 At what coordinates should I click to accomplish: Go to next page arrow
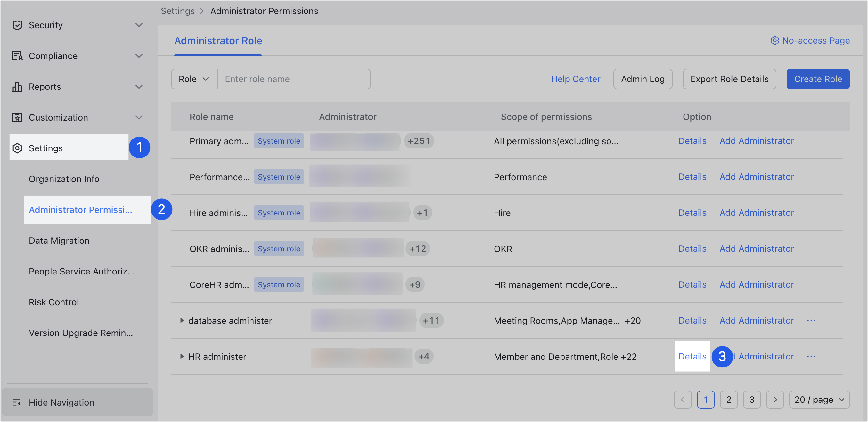[775, 400]
